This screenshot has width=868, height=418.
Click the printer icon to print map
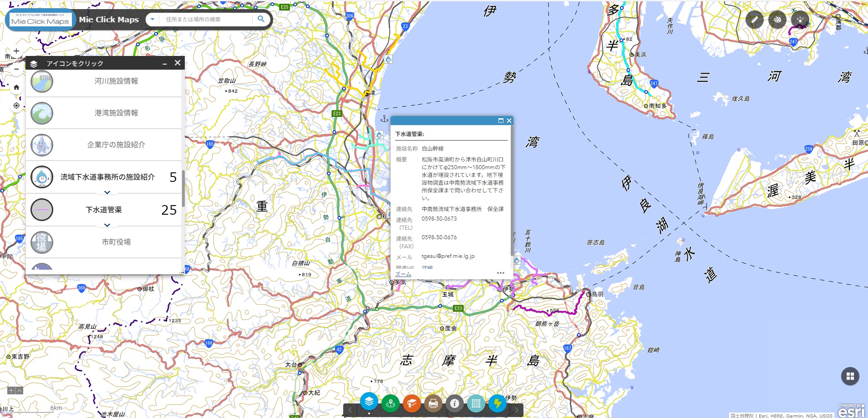[433, 403]
